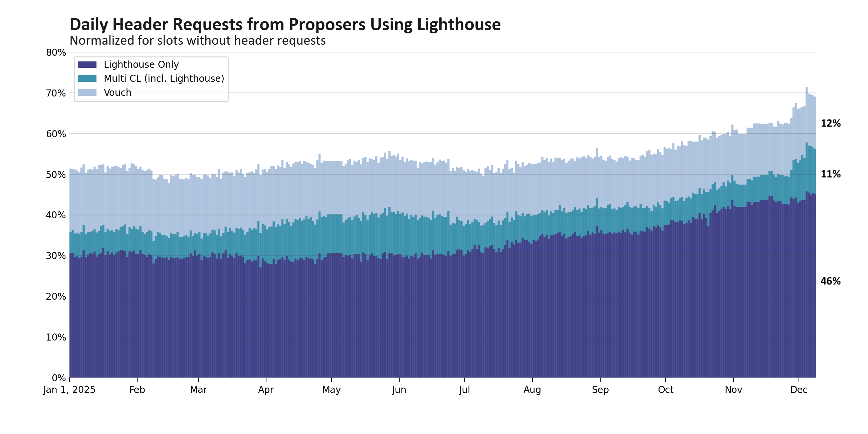The image size is (868, 434).
Task: Click the 'Dec' x-axis tick label
Action: click(799, 390)
